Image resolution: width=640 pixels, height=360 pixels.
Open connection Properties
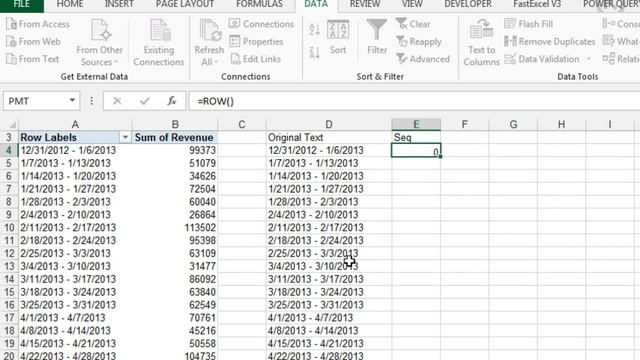point(256,42)
